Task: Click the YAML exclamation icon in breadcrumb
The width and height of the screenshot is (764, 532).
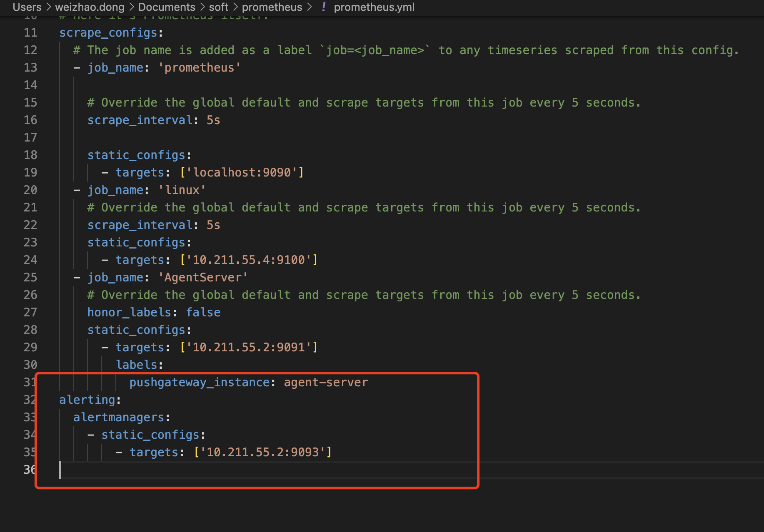Action: coord(324,7)
